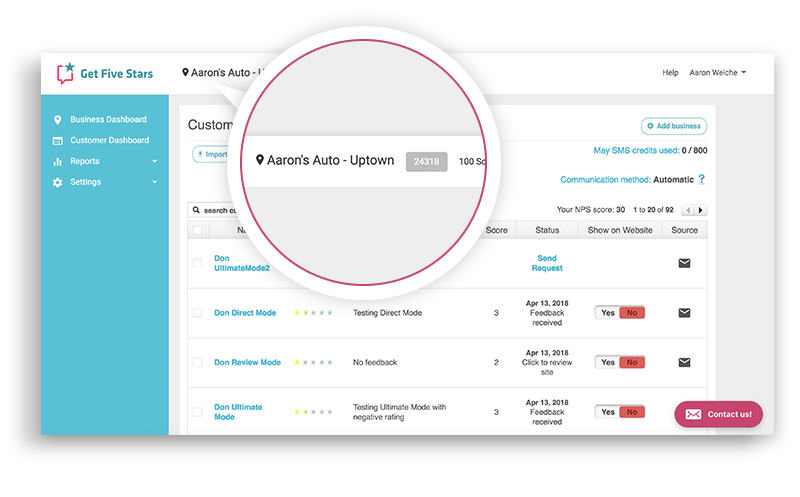Open the Don Ultimate Mode customer

point(238,412)
